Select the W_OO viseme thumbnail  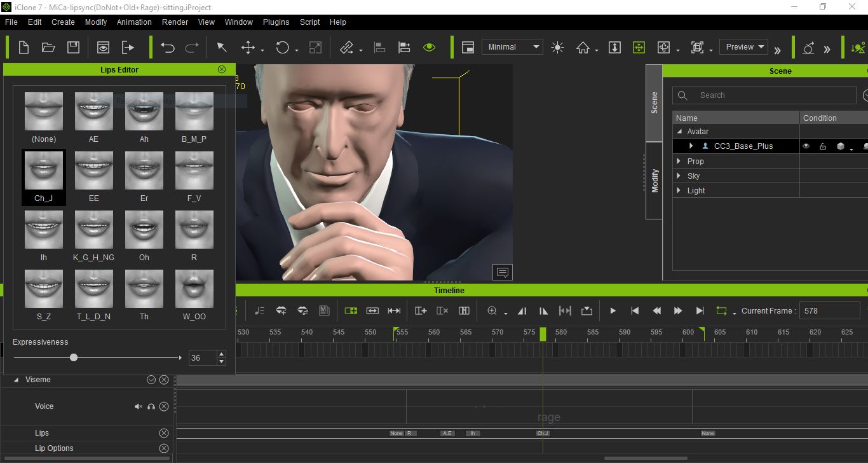194,289
